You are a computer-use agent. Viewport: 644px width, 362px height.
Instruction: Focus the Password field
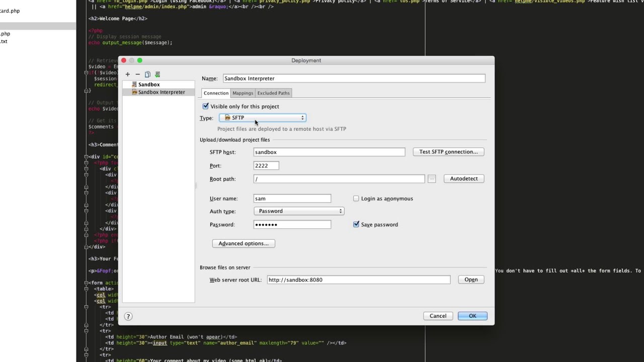(292, 225)
